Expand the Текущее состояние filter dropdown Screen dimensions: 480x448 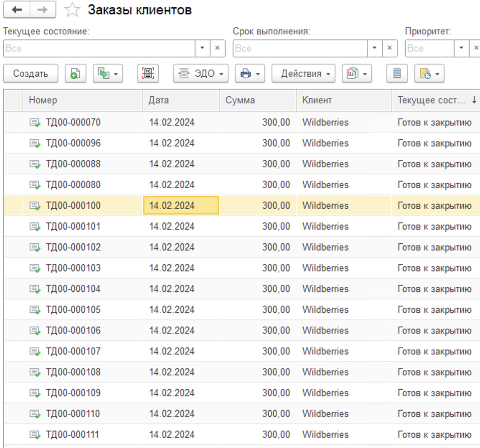pos(202,48)
